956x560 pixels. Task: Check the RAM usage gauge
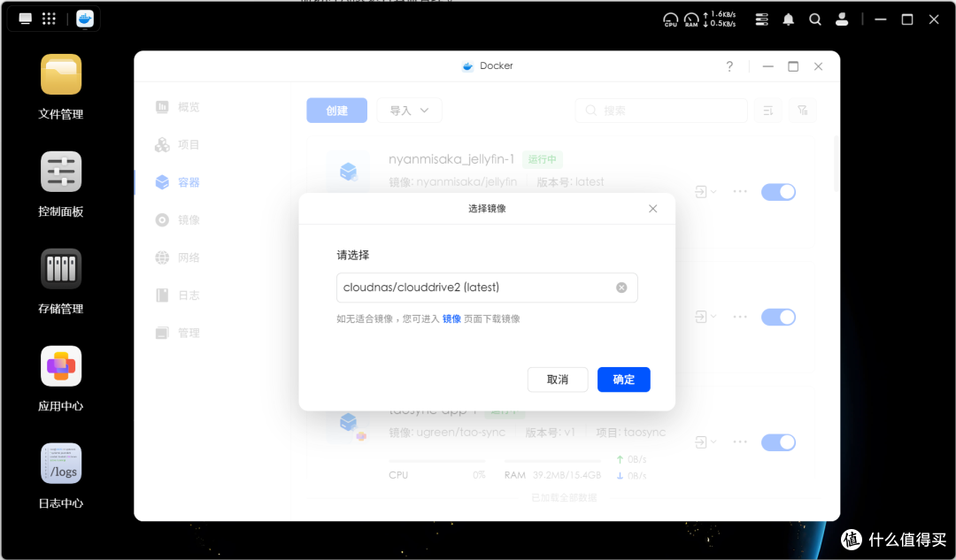tap(690, 20)
